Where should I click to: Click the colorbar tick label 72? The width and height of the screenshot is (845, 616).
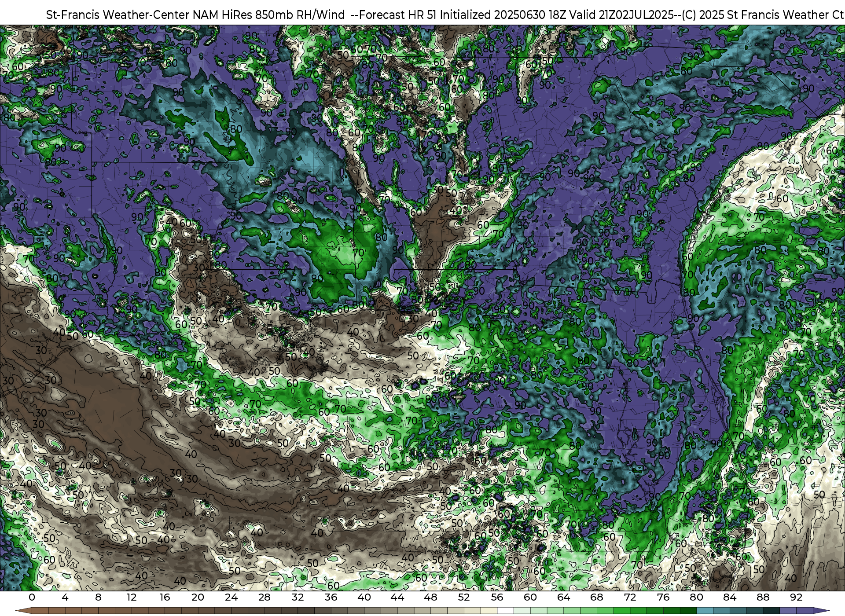pyautogui.click(x=630, y=597)
